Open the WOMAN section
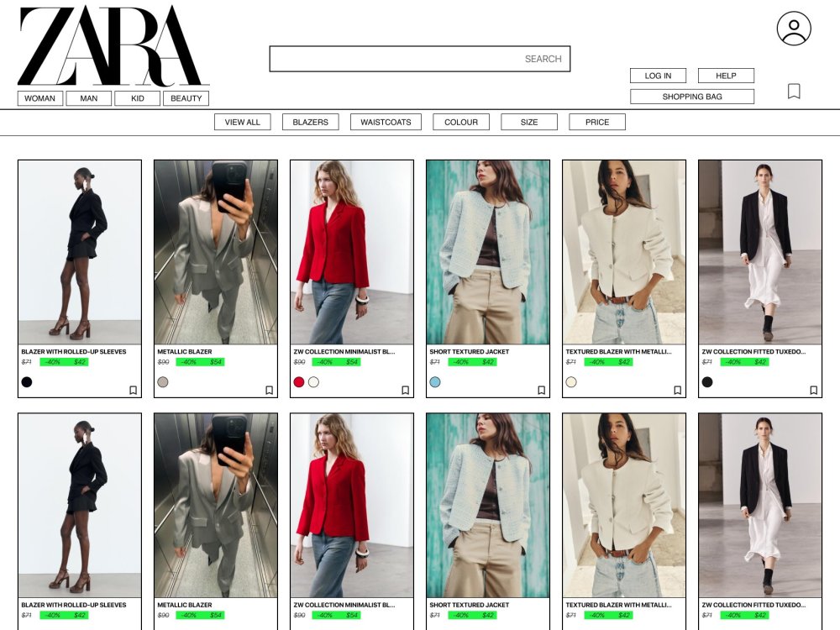This screenshot has width=840, height=630. 40,98
